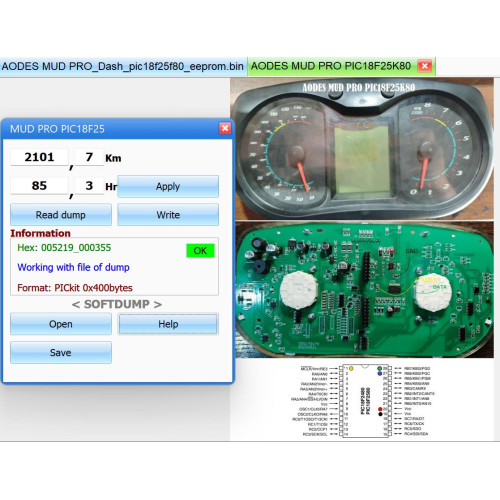Click the Read dump button
This screenshot has width=500, height=500.
[61, 215]
